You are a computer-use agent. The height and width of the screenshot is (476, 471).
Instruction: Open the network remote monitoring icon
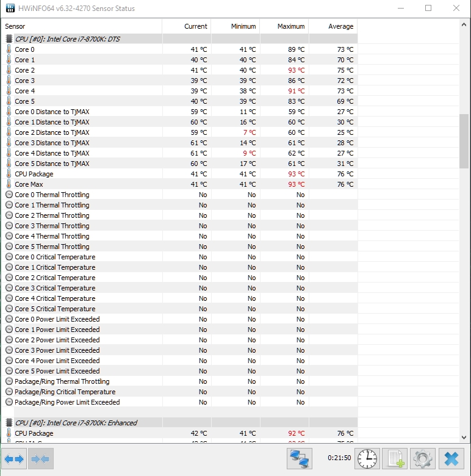tap(299, 458)
